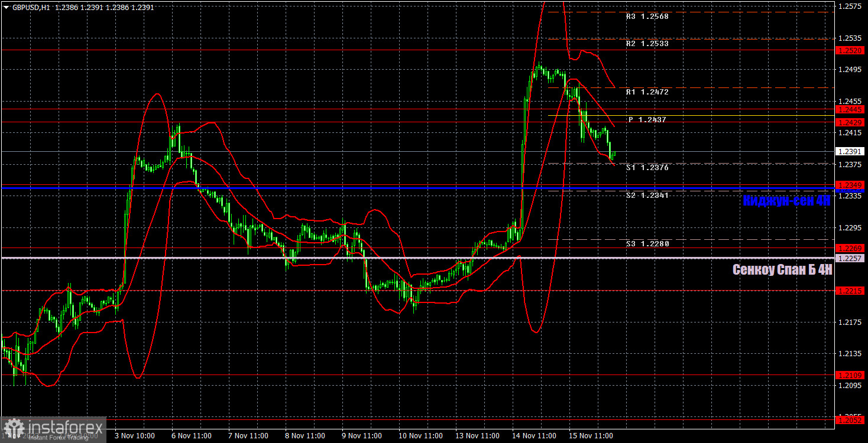Click the GBPUSD,H1 symbol title
The width and height of the screenshot is (868, 443).
tap(31, 8)
